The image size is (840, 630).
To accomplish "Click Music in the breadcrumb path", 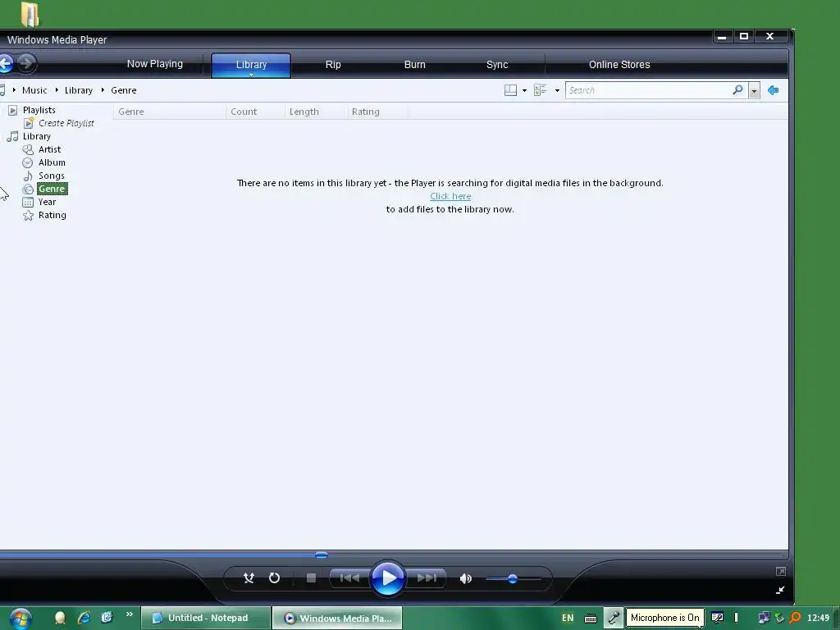I will (x=34, y=90).
